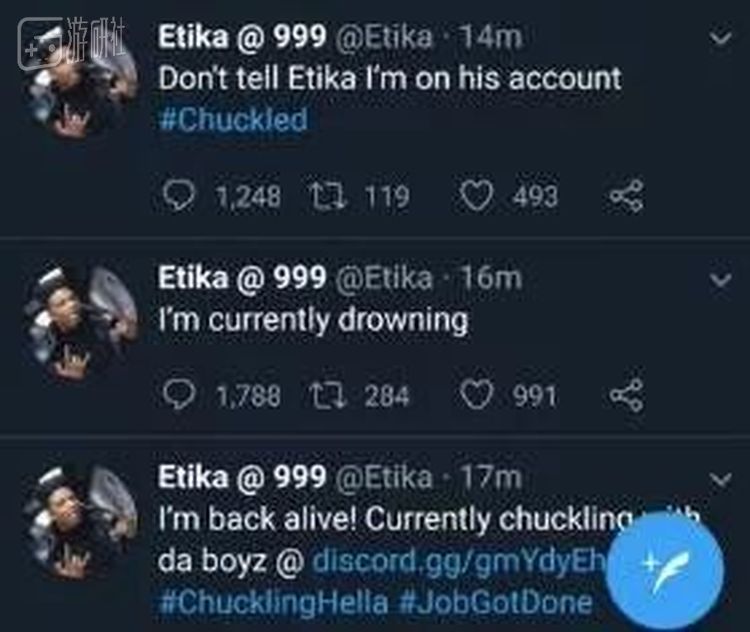Reply to the "Don't tell Etika" tweet

180,195
